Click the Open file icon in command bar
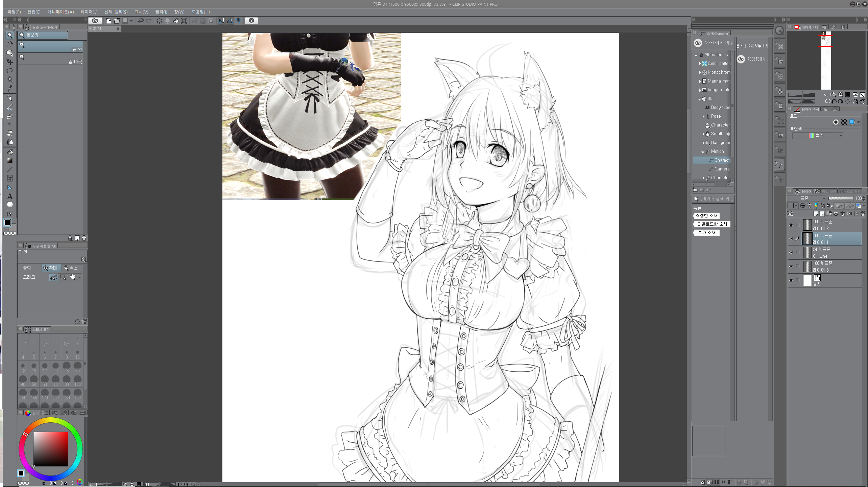This screenshot has height=487, width=868. pyautogui.click(x=117, y=21)
